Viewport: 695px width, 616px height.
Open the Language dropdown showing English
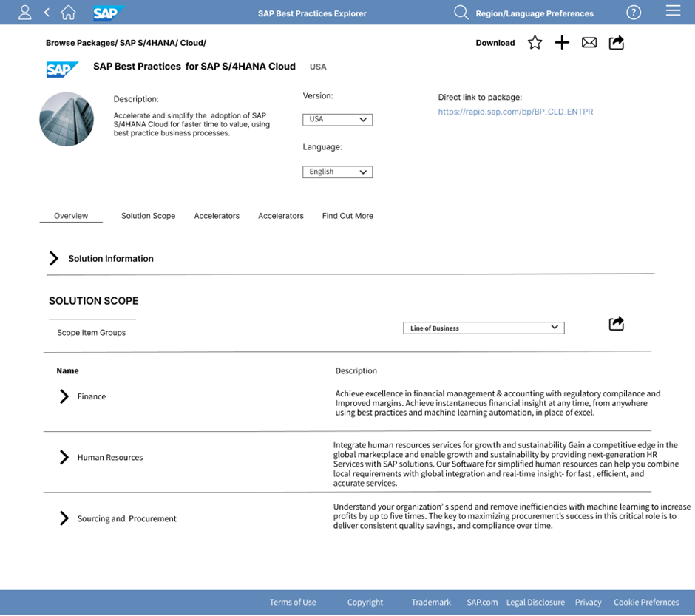(337, 172)
